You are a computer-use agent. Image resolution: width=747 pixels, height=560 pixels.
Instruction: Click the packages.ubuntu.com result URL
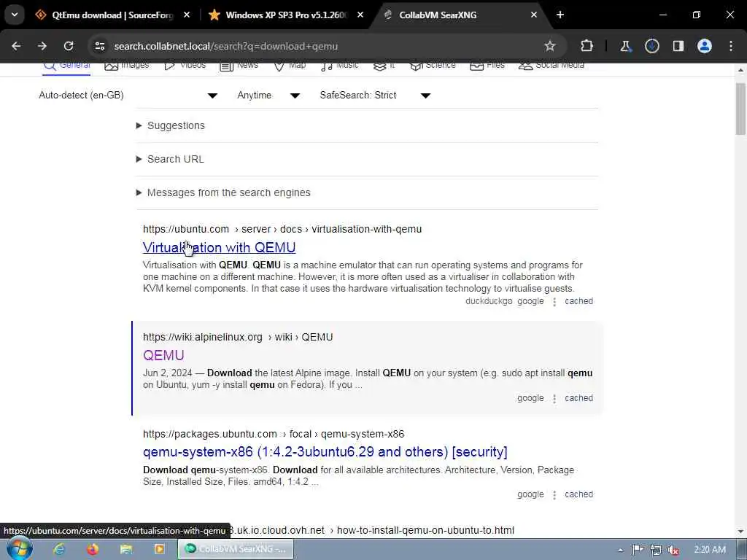point(274,435)
